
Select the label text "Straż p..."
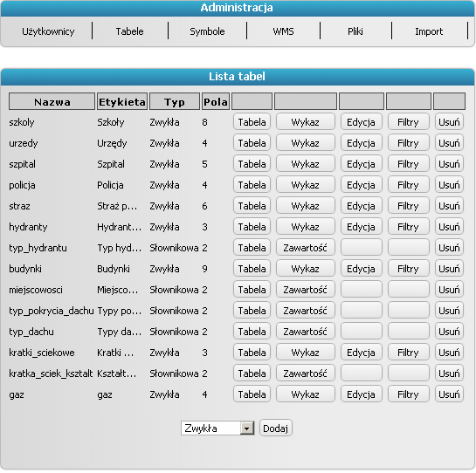tap(117, 206)
